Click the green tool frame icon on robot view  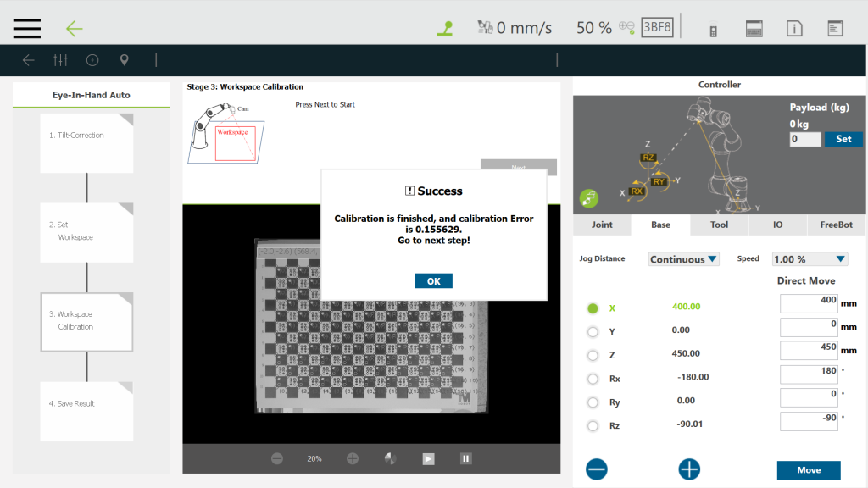click(589, 198)
